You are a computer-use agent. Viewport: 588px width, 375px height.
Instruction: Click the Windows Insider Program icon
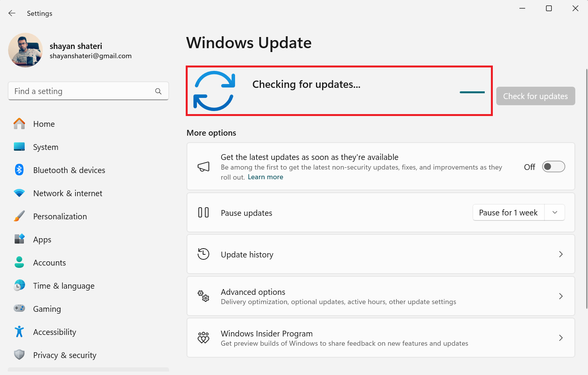(203, 338)
